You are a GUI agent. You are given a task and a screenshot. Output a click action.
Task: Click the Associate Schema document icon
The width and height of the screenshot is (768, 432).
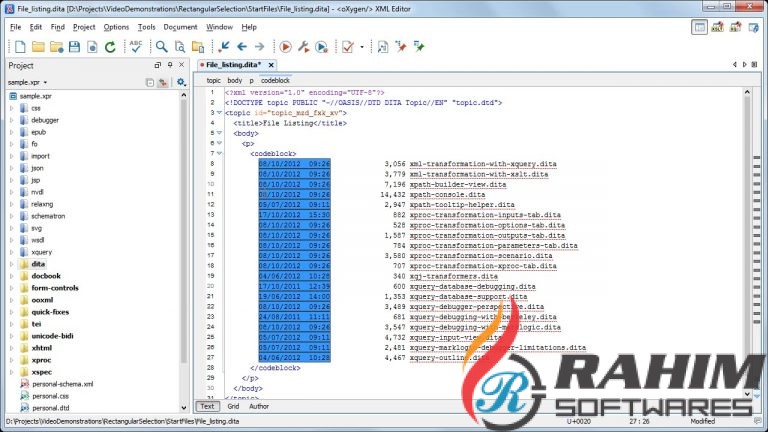point(383,47)
